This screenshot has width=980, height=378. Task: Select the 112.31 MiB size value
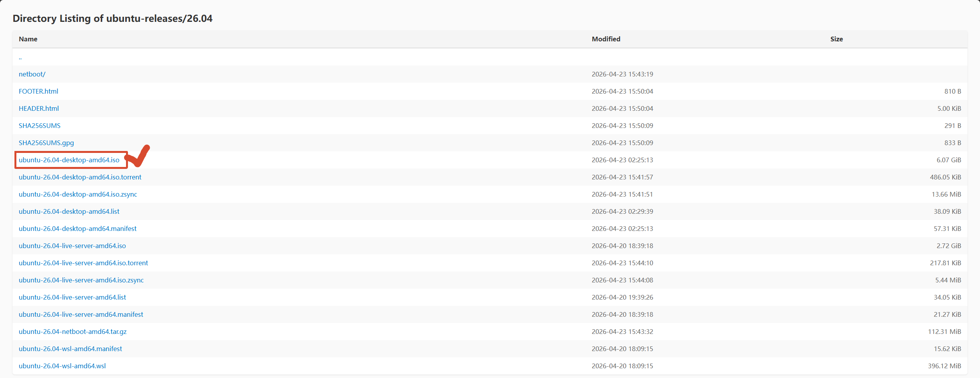[944, 332]
